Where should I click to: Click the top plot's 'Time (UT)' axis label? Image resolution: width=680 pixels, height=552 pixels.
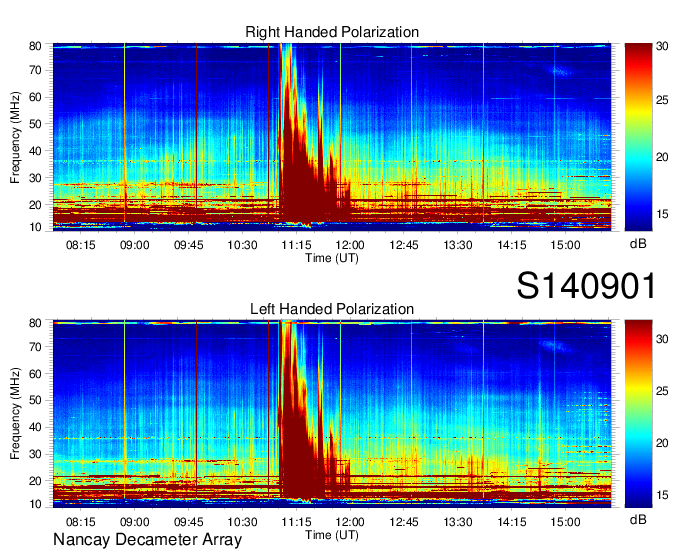332,258
